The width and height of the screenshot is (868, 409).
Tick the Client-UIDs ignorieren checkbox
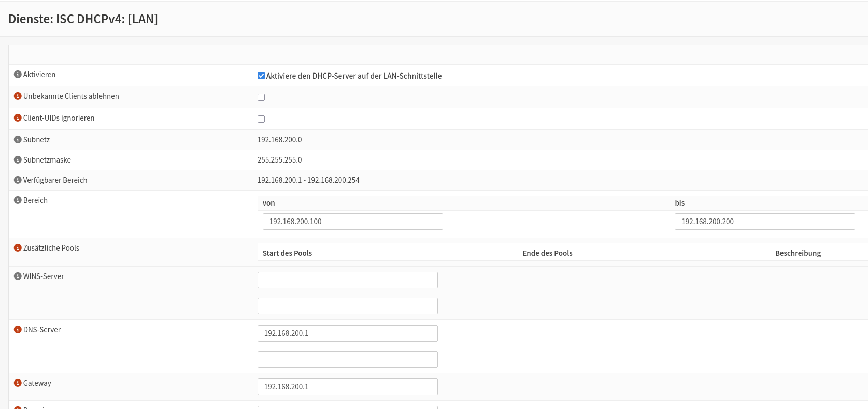click(261, 119)
